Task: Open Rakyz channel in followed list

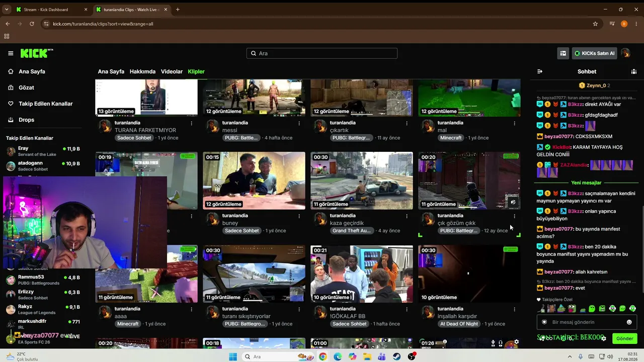Action: click(43, 309)
